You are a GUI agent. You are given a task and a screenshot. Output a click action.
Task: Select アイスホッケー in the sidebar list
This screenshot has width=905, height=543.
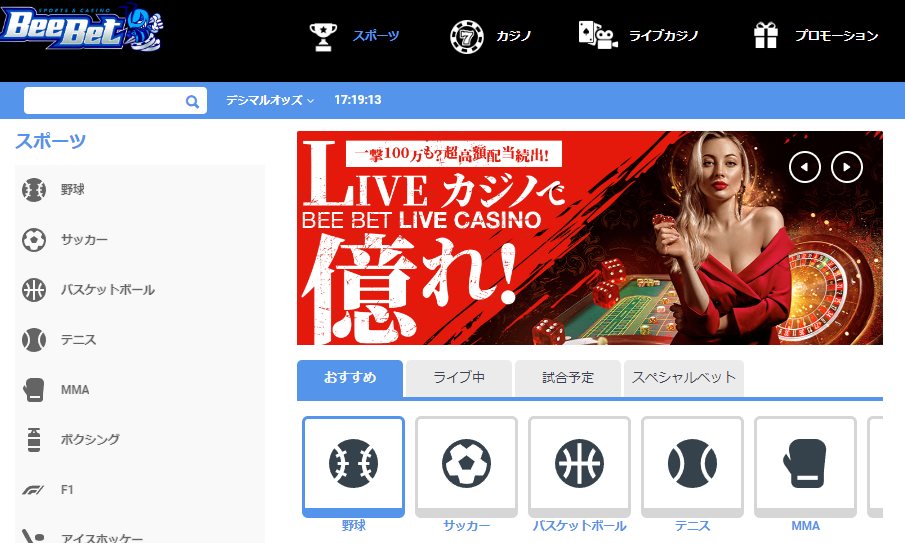pos(102,538)
